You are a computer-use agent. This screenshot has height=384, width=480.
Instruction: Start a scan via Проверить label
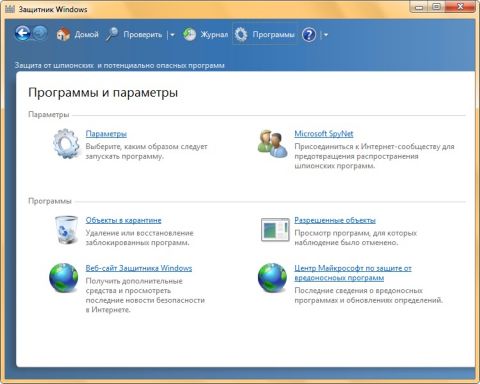[143, 35]
